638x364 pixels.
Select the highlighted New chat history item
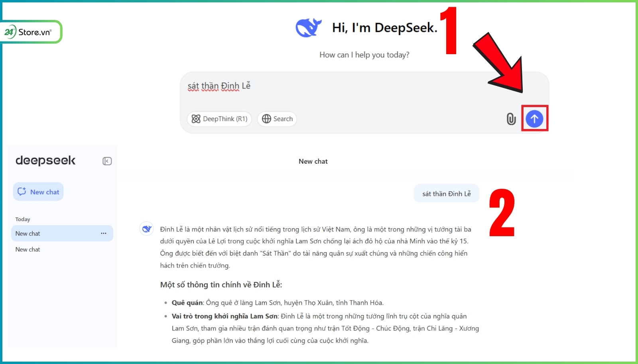click(52, 233)
